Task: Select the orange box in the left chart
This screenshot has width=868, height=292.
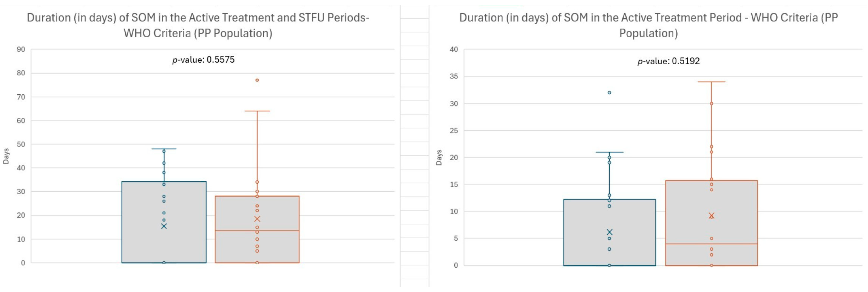Action: (236, 246)
